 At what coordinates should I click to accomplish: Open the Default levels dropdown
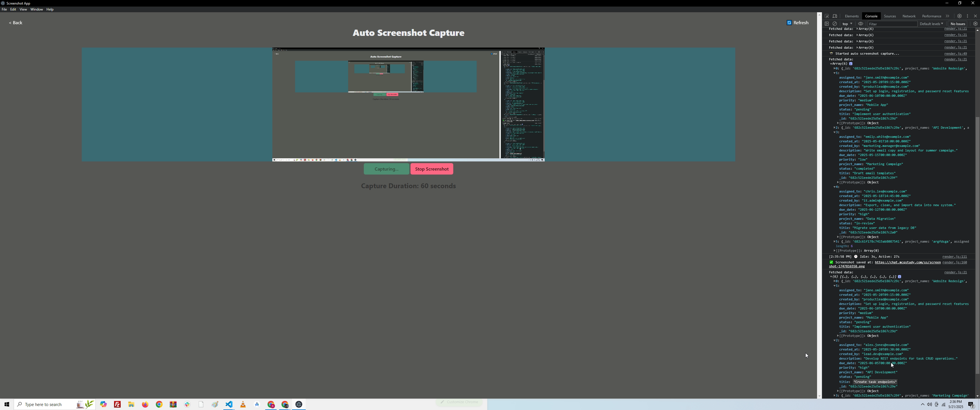coord(931,24)
